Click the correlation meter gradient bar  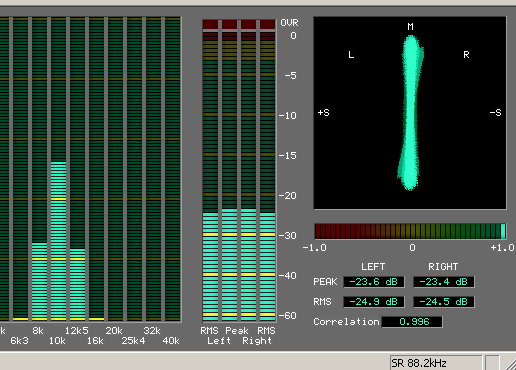click(x=410, y=231)
